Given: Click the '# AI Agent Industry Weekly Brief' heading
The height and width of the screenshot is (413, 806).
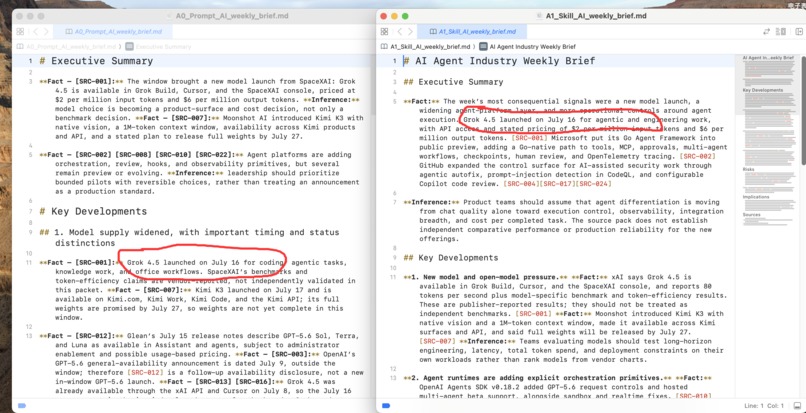Looking at the screenshot, I should pos(499,61).
